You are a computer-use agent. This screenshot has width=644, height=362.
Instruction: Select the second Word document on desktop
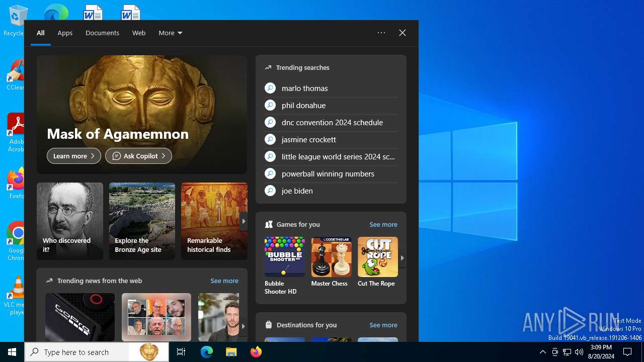pyautogui.click(x=130, y=13)
